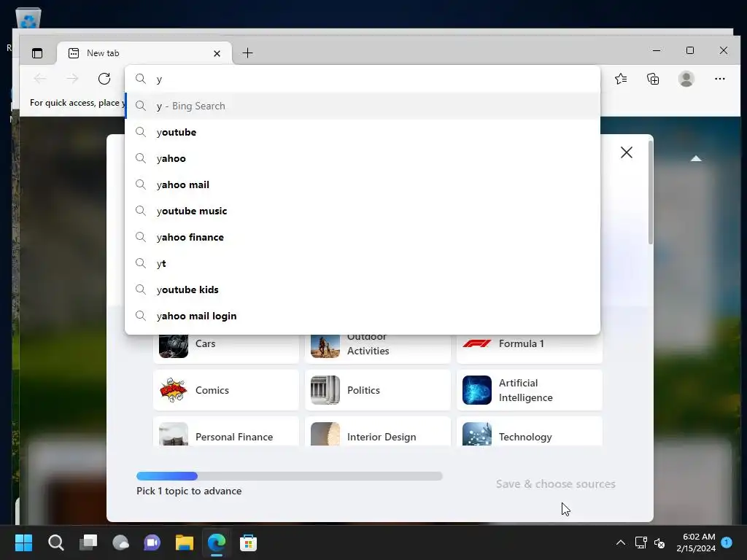
Task: Open Collections icon in toolbar
Action: (653, 79)
